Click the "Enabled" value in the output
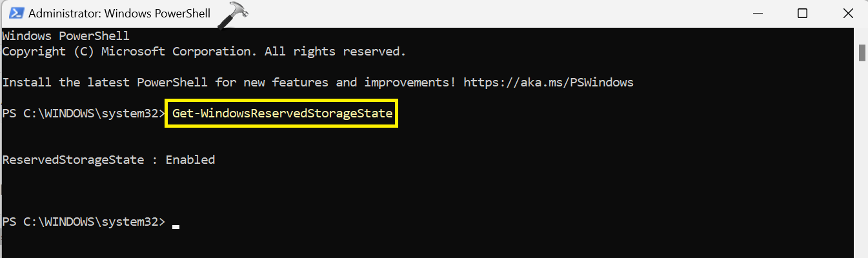Image resolution: width=868 pixels, height=258 pixels. click(x=190, y=160)
